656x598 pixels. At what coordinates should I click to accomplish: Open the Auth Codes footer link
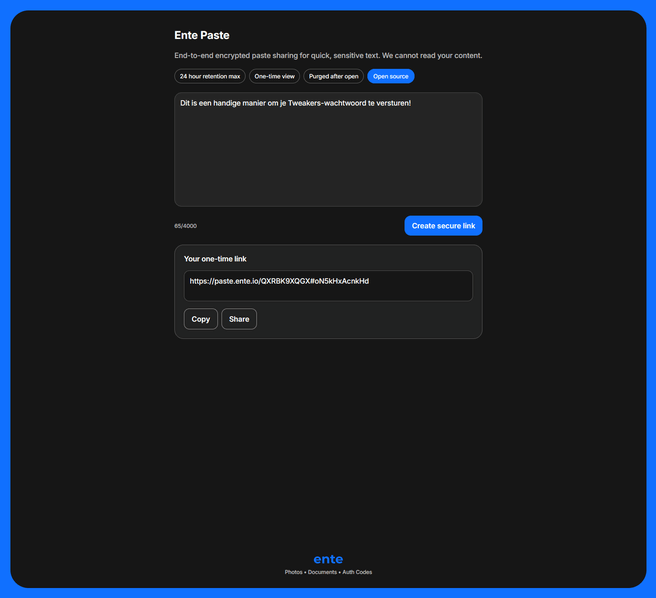click(x=357, y=572)
